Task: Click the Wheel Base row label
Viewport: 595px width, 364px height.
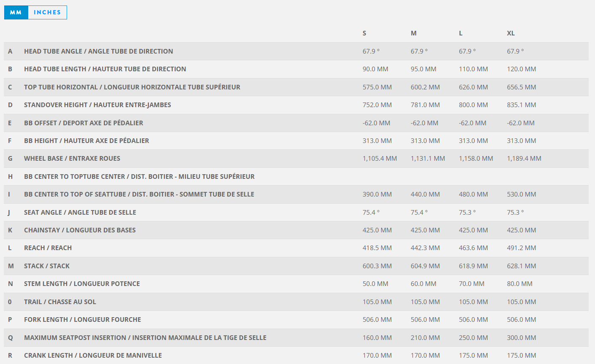Action: [x=72, y=159]
